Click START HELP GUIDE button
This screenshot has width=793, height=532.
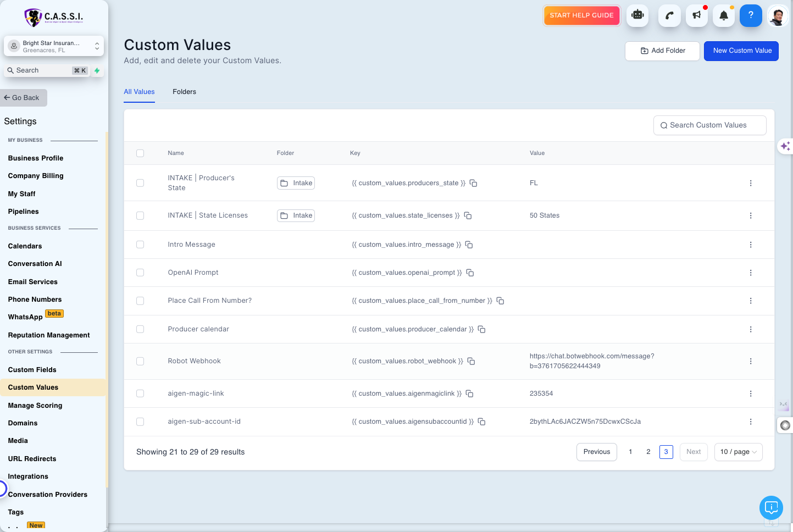(581, 15)
